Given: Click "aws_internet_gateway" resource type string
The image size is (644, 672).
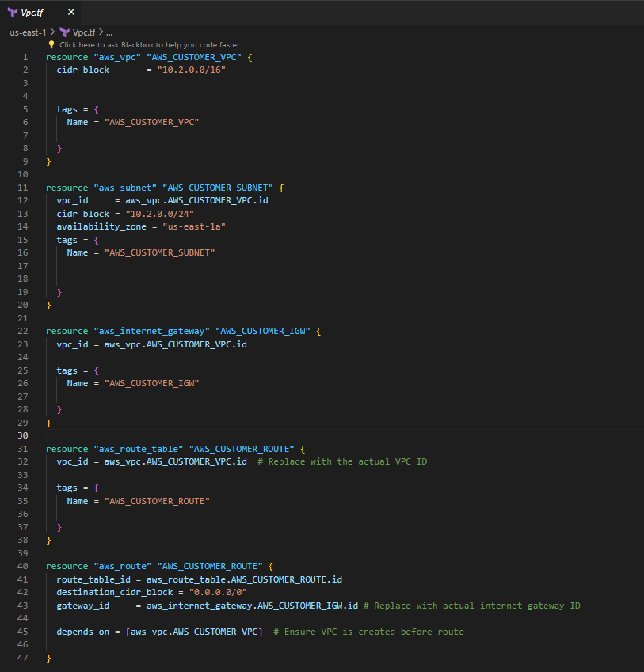Looking at the screenshot, I should pos(152,332).
